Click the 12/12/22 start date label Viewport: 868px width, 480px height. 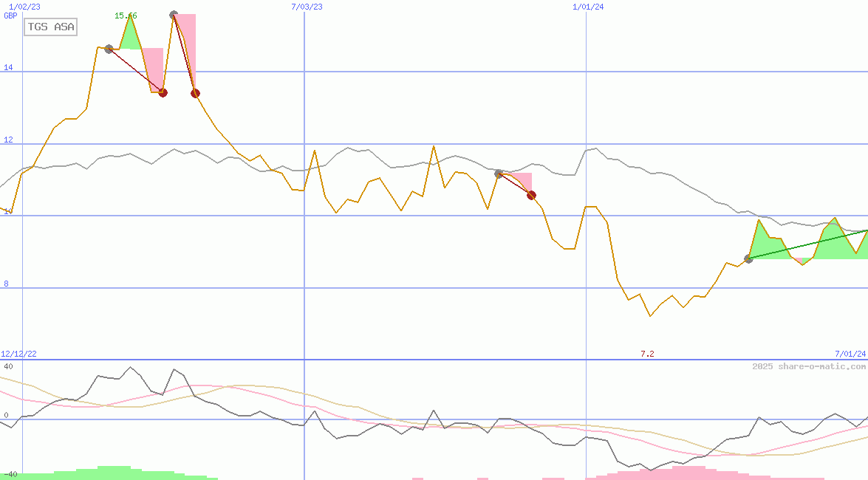18,354
